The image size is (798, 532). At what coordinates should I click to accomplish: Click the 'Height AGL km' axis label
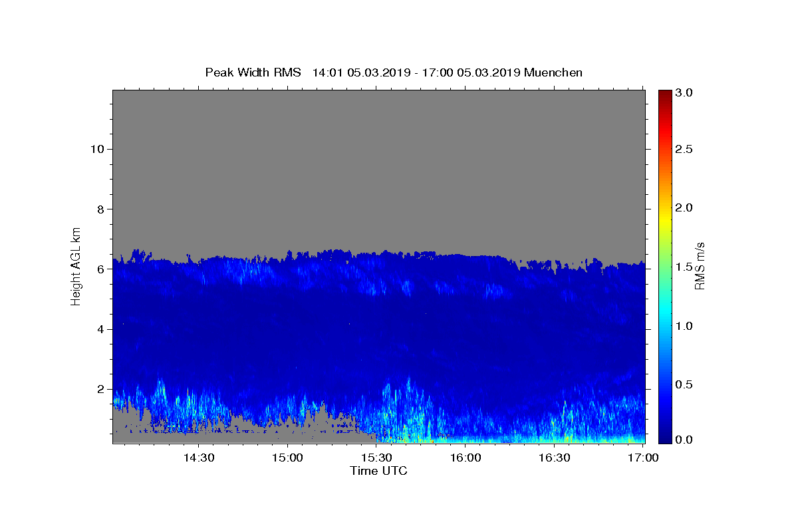coord(76,265)
